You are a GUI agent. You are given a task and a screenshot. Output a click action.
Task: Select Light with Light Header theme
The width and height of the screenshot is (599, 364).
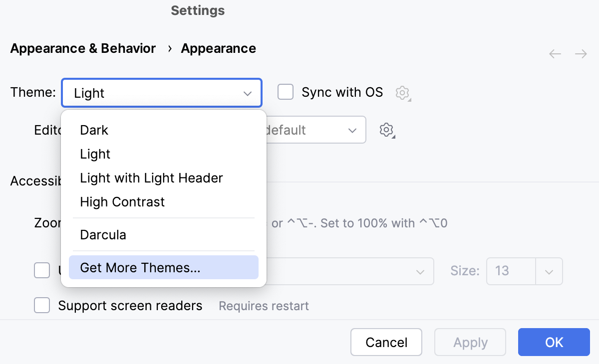pos(151,178)
